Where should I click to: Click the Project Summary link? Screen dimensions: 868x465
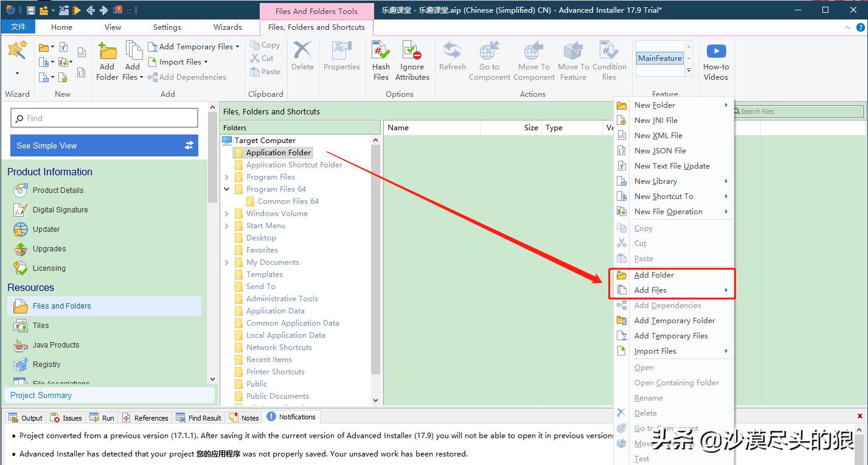click(x=41, y=395)
